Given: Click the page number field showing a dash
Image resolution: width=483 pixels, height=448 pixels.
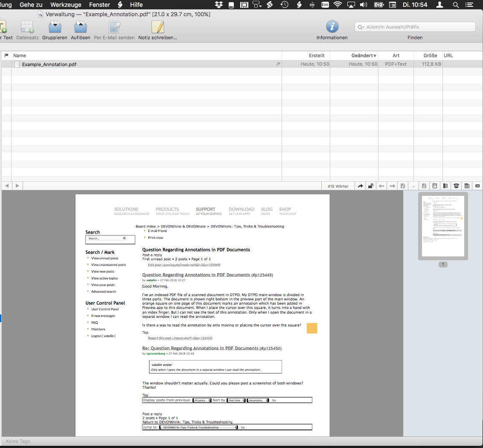Looking at the screenshot, I should [x=413, y=186].
